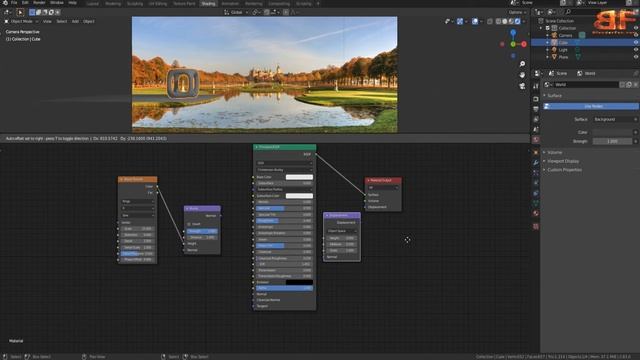640x360 pixels.
Task: Open Global transform orientation dropdown
Action: [x=236, y=12]
